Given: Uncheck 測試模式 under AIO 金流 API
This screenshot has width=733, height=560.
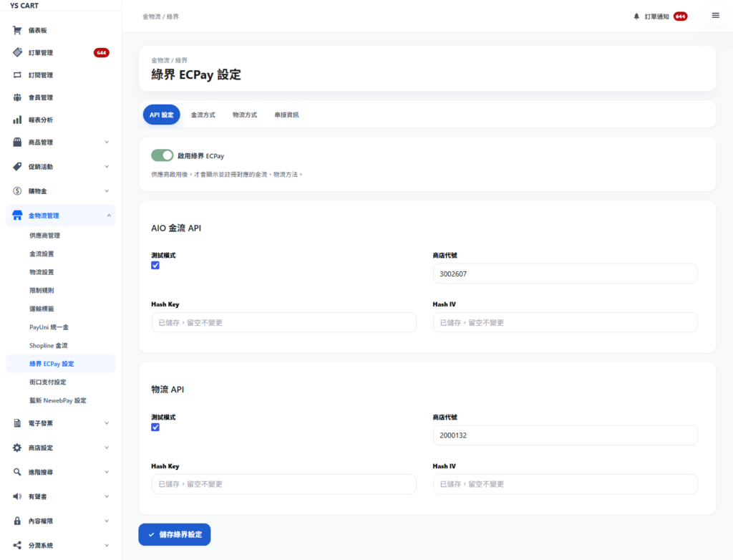Looking at the screenshot, I should [x=155, y=265].
